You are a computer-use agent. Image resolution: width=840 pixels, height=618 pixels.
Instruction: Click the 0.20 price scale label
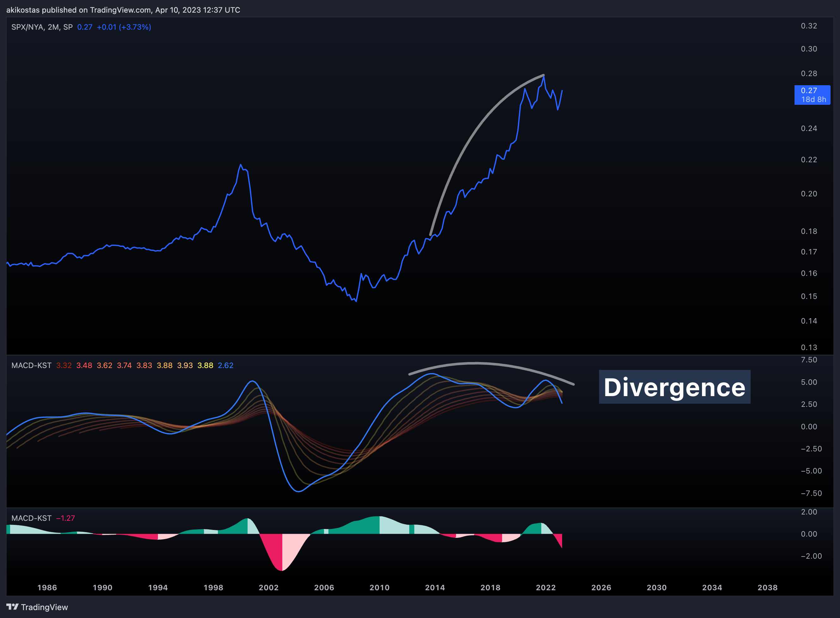click(809, 194)
